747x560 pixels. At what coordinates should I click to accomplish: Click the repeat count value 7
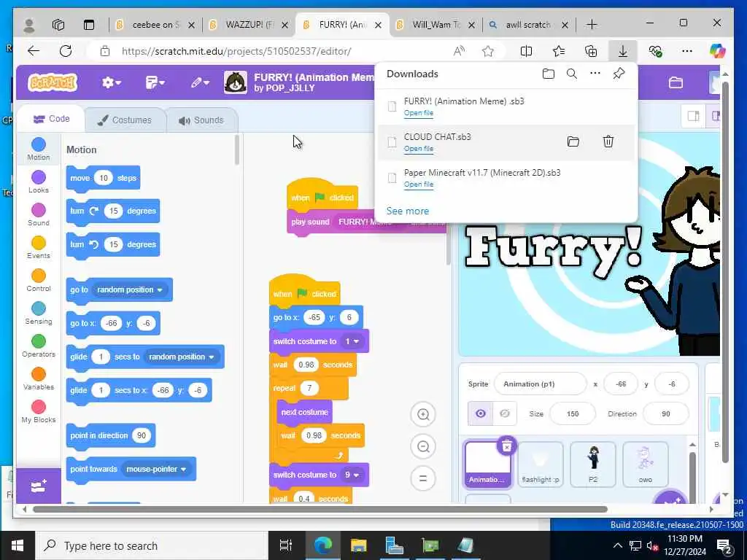309,388
